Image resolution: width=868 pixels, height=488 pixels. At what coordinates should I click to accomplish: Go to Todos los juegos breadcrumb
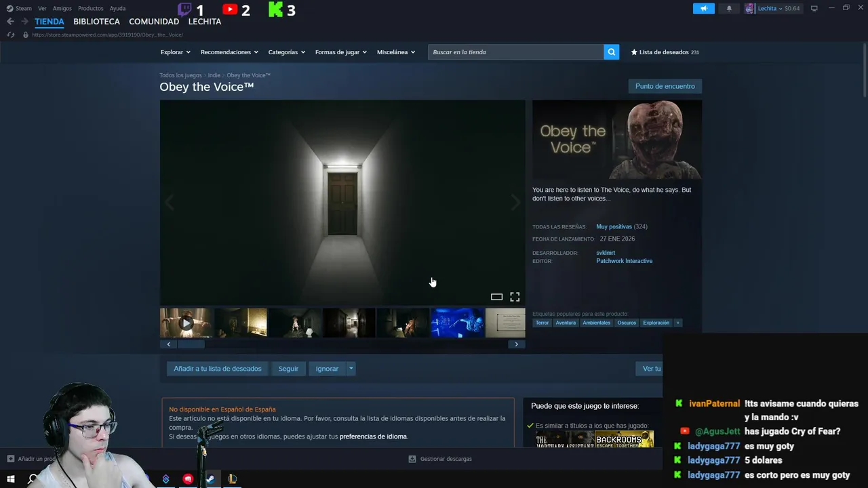click(x=180, y=75)
